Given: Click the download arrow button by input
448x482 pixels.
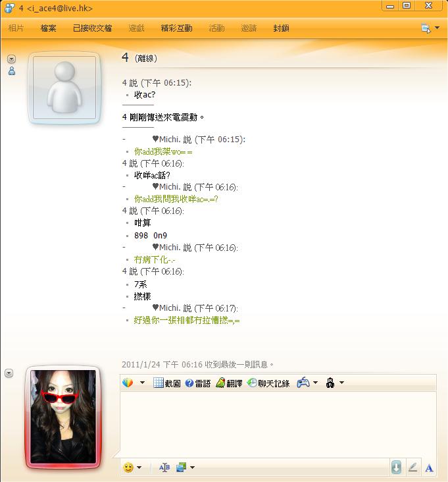Looking at the screenshot, I should click(x=397, y=468).
